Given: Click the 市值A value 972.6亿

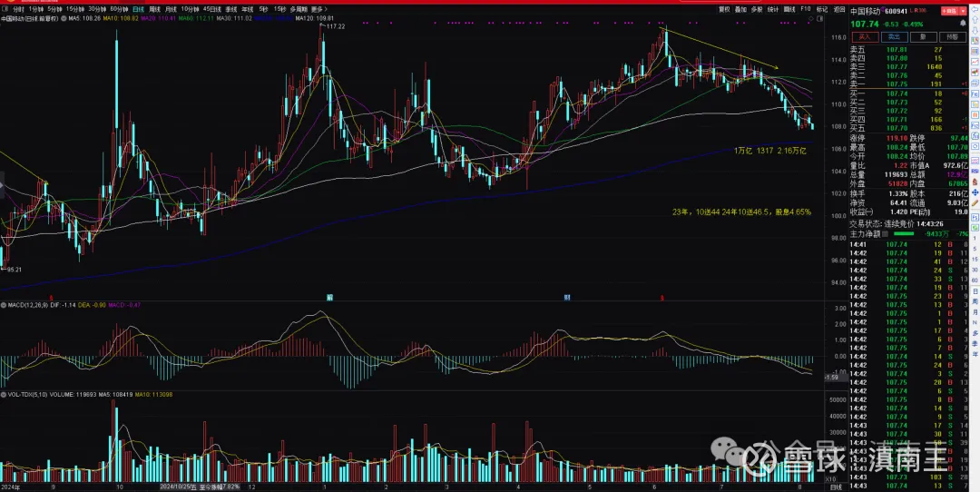Looking at the screenshot, I should pos(955,165).
